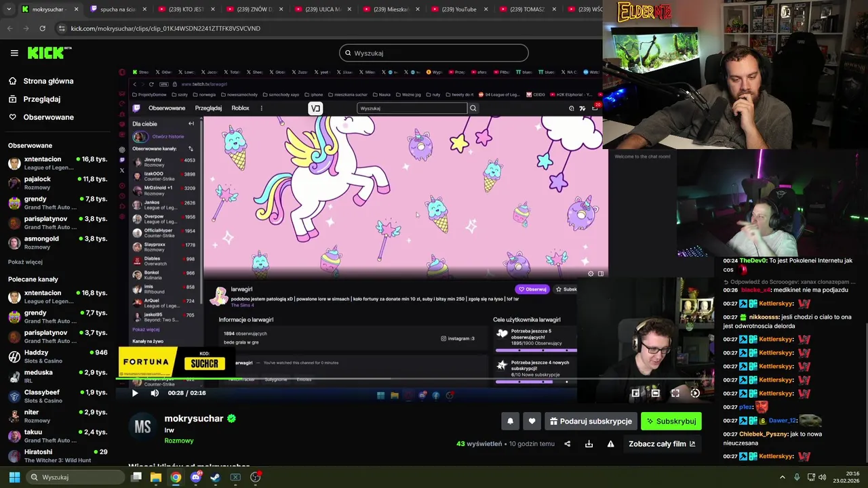Click the Chrome address bar URL

point(165,28)
